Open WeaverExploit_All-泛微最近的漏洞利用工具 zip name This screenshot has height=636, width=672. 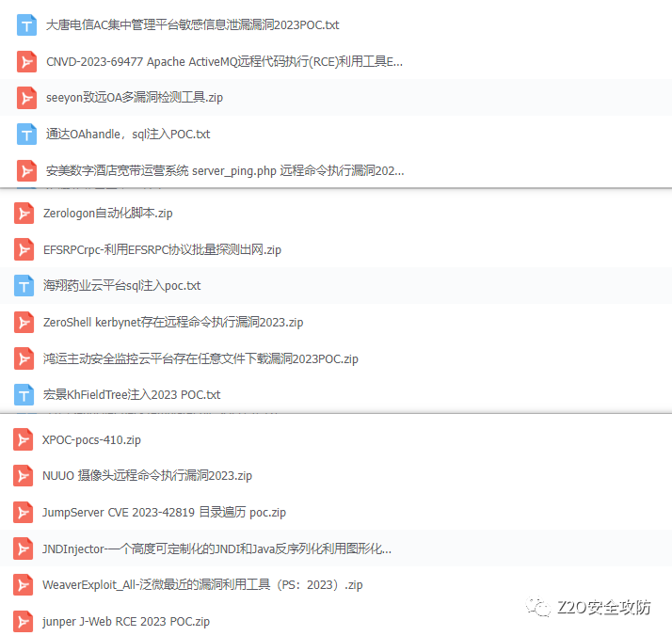pyautogui.click(x=202, y=584)
